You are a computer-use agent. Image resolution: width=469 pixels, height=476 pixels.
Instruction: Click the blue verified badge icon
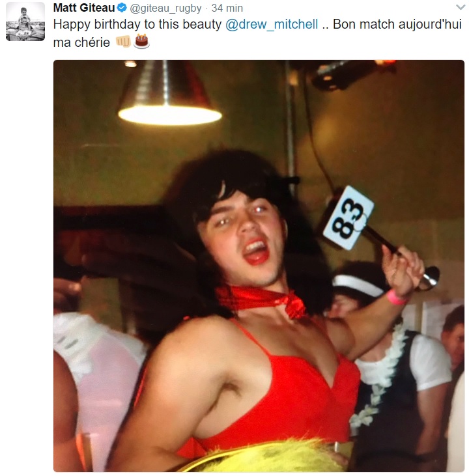[x=122, y=8]
